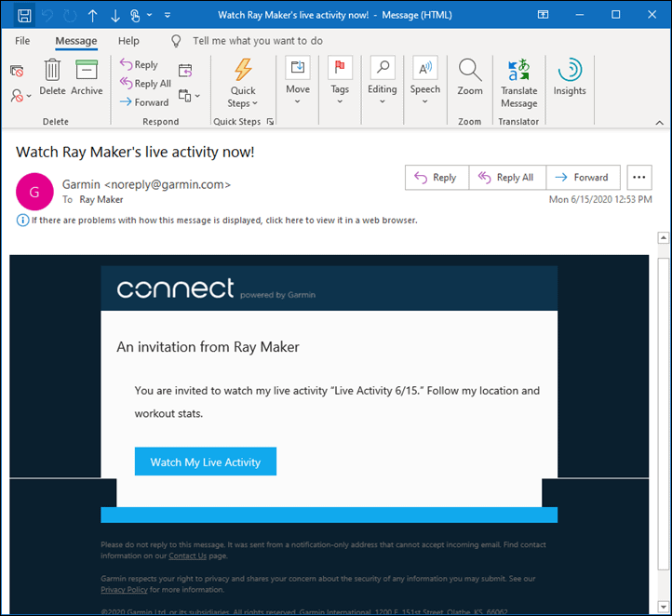Open the Contact Us link

[x=187, y=556]
